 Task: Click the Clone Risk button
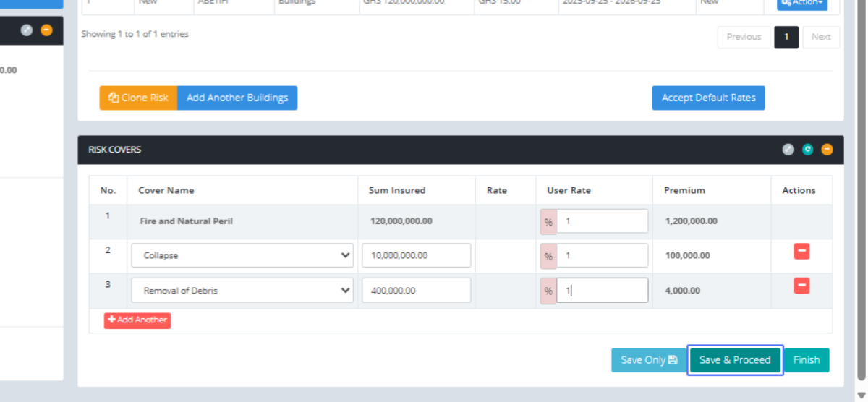coord(138,98)
